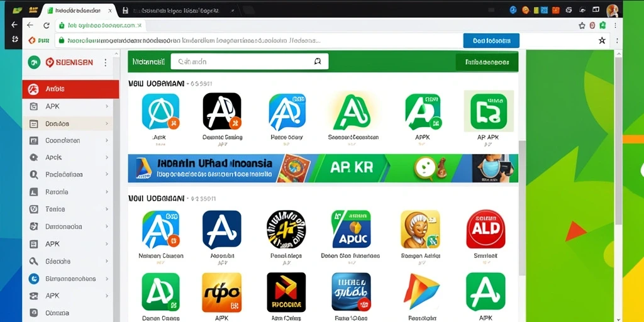The height and width of the screenshot is (322, 644).
Task: Click the orange diamond PIIR logo
Action: point(31,40)
